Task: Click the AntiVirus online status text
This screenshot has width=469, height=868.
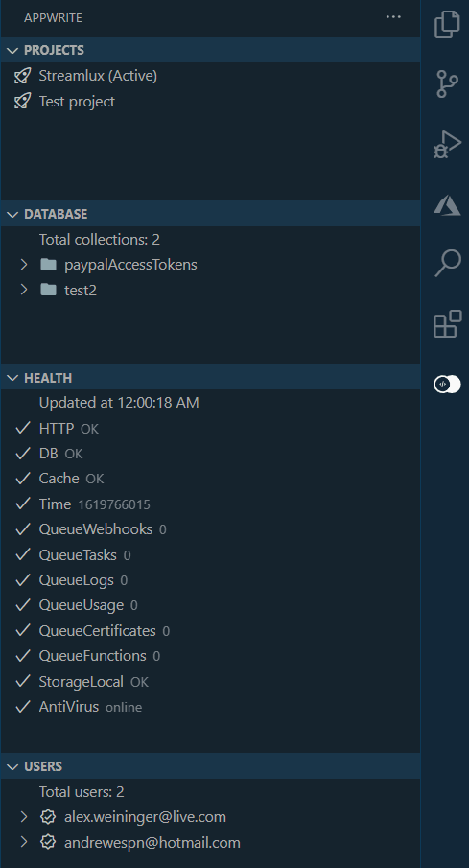Action: click(x=124, y=708)
